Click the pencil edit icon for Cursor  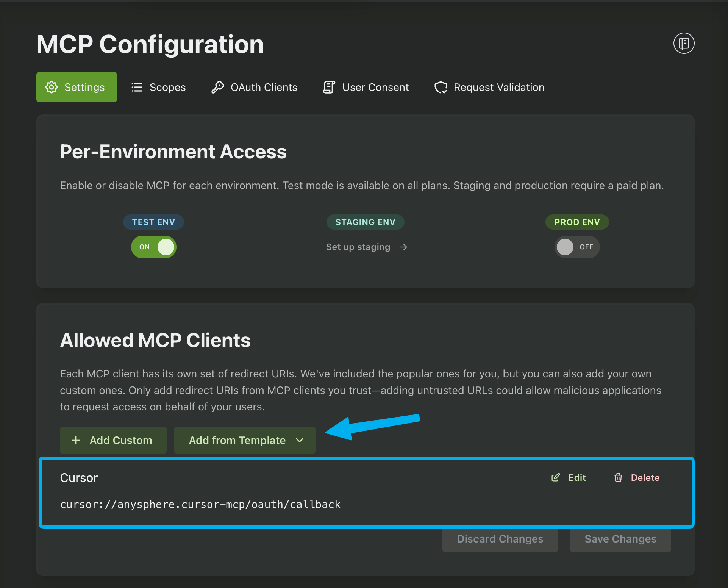click(555, 477)
